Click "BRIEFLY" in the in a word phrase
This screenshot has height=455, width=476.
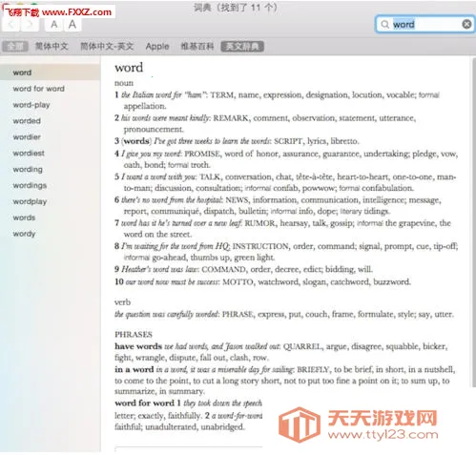(x=314, y=370)
